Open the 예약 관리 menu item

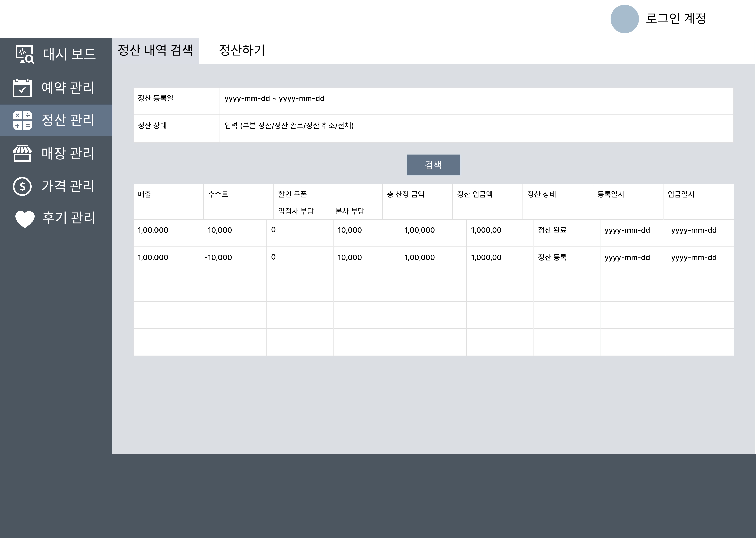(68, 88)
